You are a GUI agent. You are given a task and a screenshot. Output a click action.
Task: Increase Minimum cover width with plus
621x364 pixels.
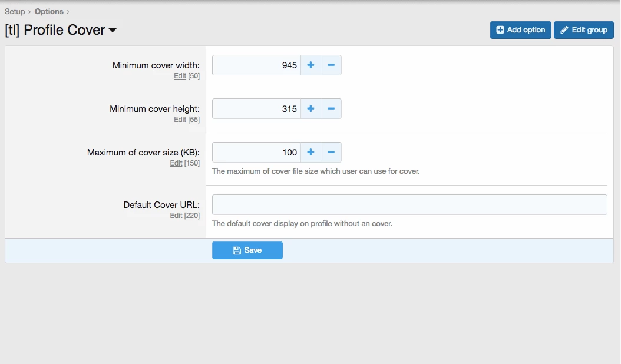click(x=311, y=65)
